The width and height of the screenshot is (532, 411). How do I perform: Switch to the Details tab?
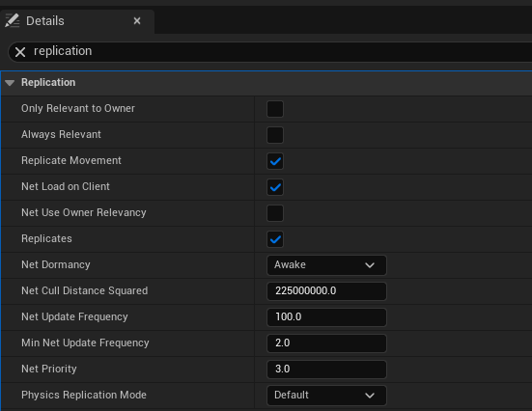(x=77, y=21)
